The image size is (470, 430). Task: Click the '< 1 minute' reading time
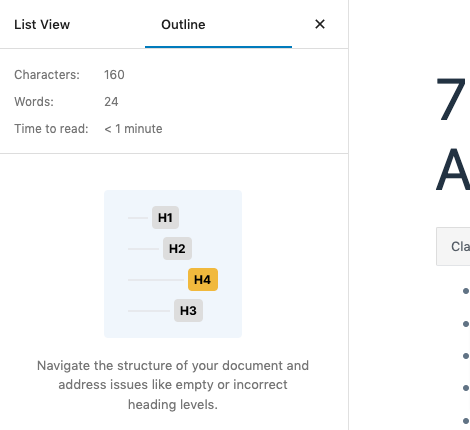click(133, 129)
